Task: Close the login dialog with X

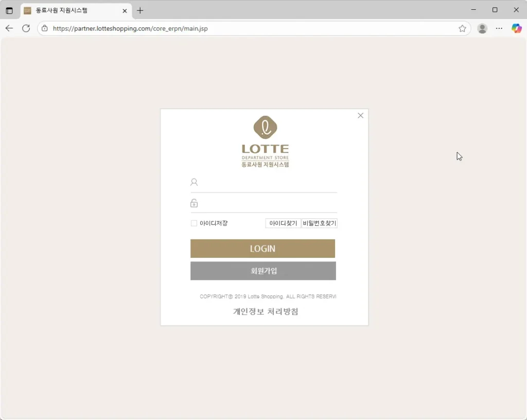Action: [360, 116]
